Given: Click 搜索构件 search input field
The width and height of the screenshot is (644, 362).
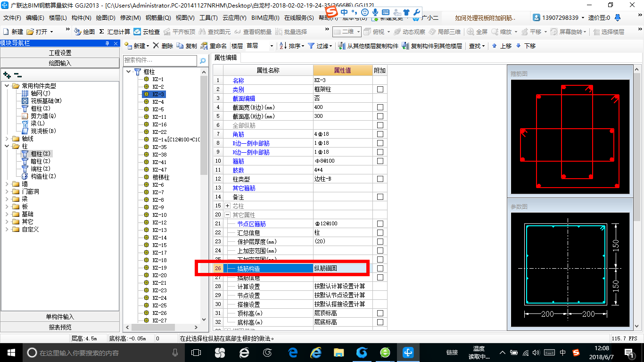Looking at the screenshot, I should click(x=160, y=61).
